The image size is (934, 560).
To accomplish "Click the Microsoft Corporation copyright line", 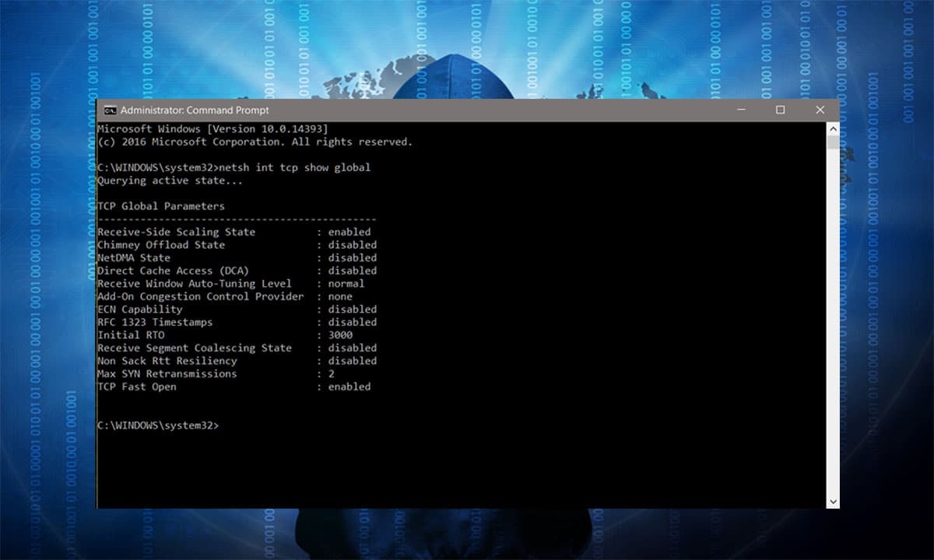I will (x=255, y=142).
